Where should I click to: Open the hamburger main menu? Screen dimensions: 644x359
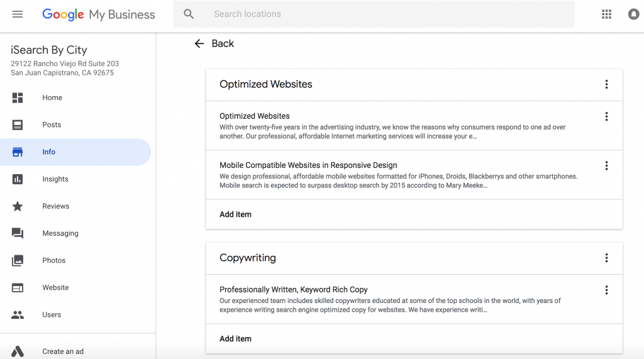tap(17, 14)
